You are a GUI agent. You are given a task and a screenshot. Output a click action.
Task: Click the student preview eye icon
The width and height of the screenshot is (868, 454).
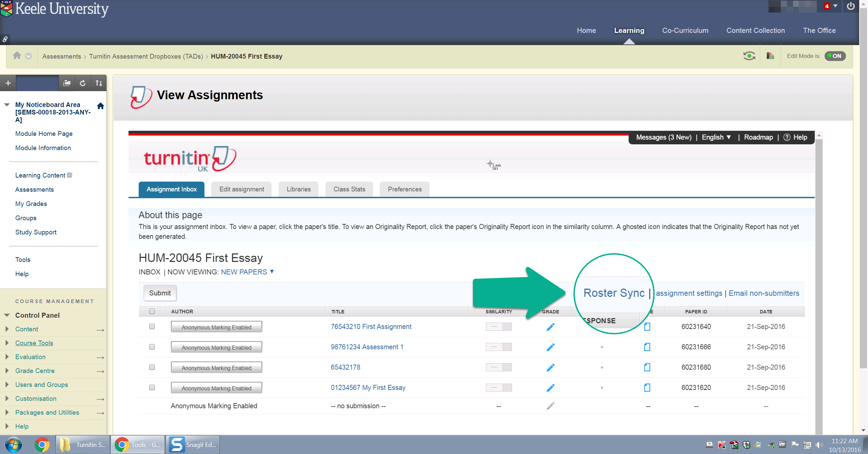coord(749,56)
